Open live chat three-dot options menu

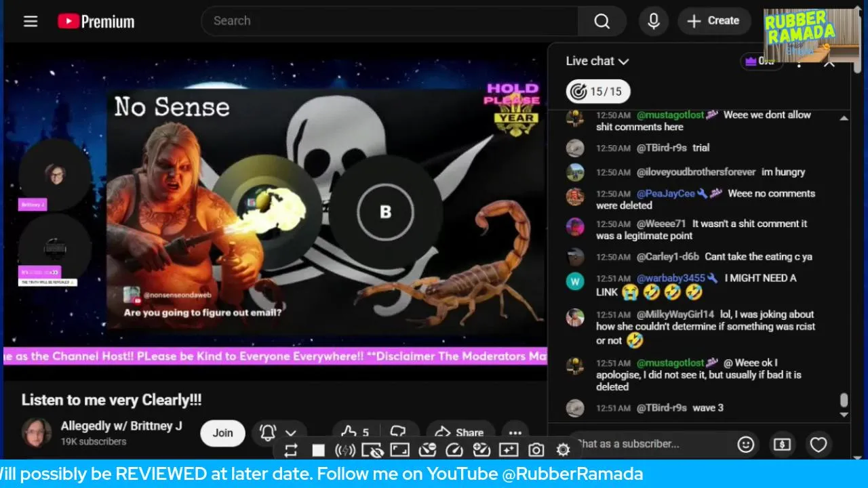800,64
